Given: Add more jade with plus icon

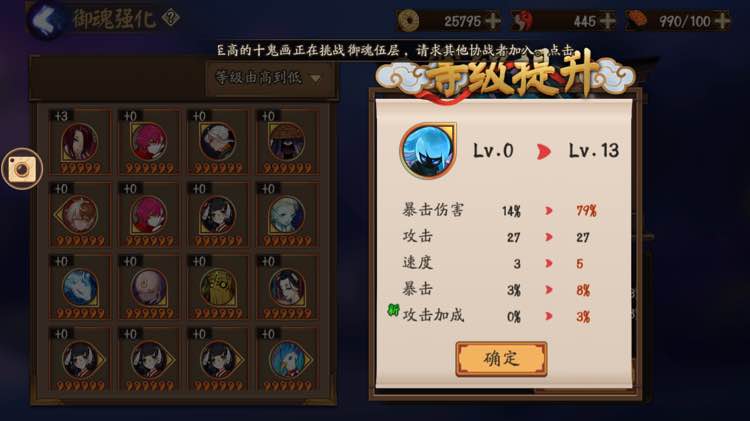Looking at the screenshot, I should pos(607,21).
